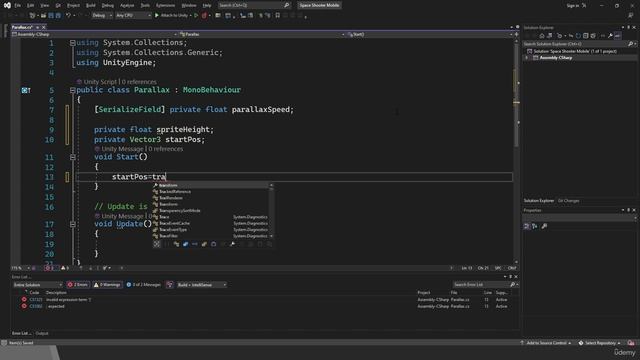Select the TrailRenderer IntelliSense suggestion
Image resolution: width=640 pixels, height=360 pixels.
tap(211, 198)
